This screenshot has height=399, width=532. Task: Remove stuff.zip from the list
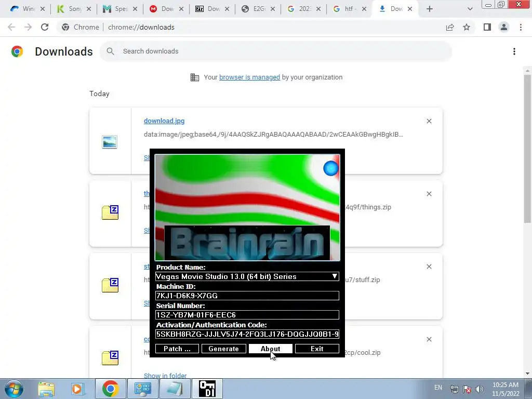tap(429, 267)
